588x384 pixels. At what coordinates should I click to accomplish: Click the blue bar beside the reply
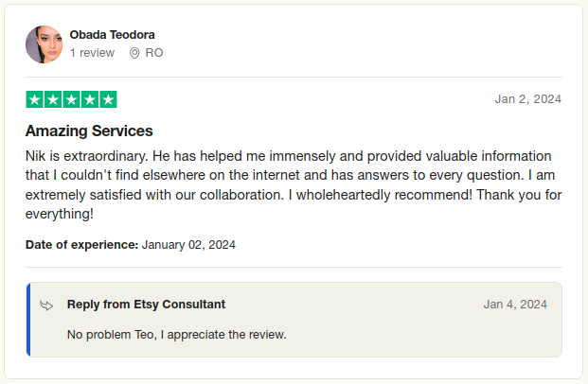coord(28,320)
